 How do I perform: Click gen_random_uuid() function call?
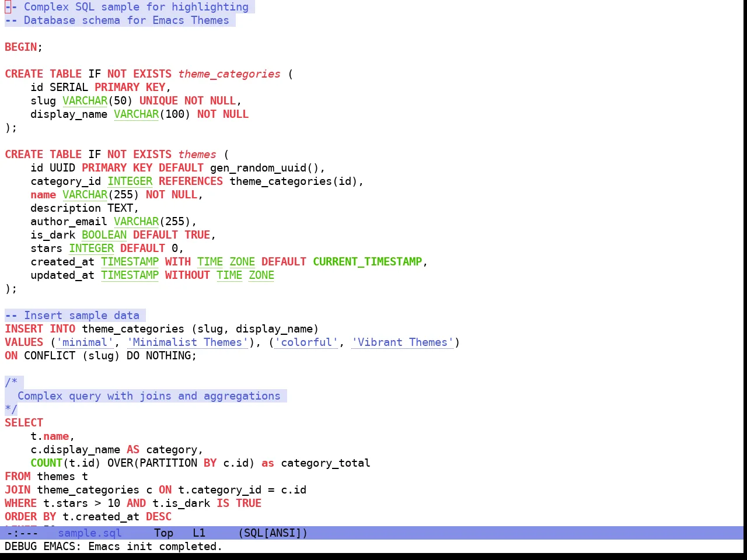(x=264, y=168)
